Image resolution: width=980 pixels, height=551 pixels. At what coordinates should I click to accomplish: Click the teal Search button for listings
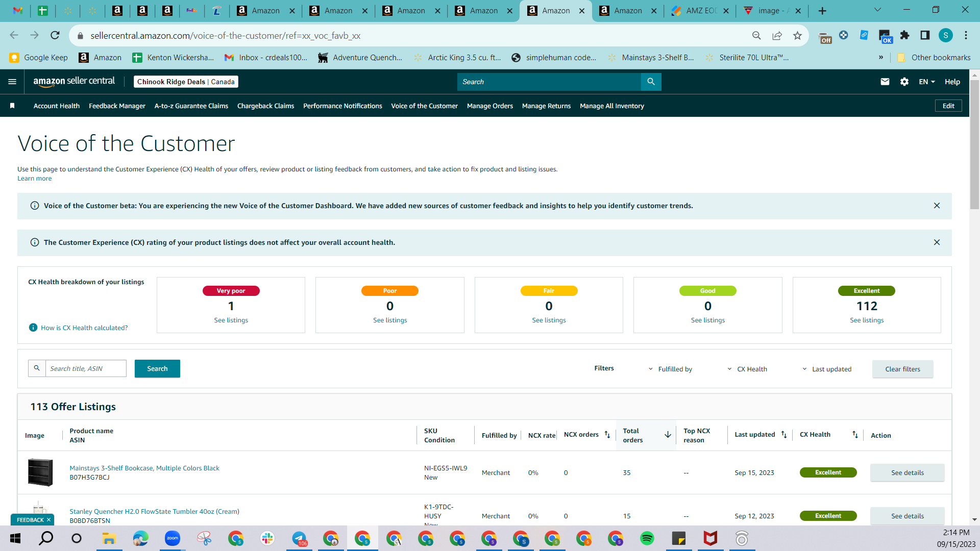[x=157, y=368]
